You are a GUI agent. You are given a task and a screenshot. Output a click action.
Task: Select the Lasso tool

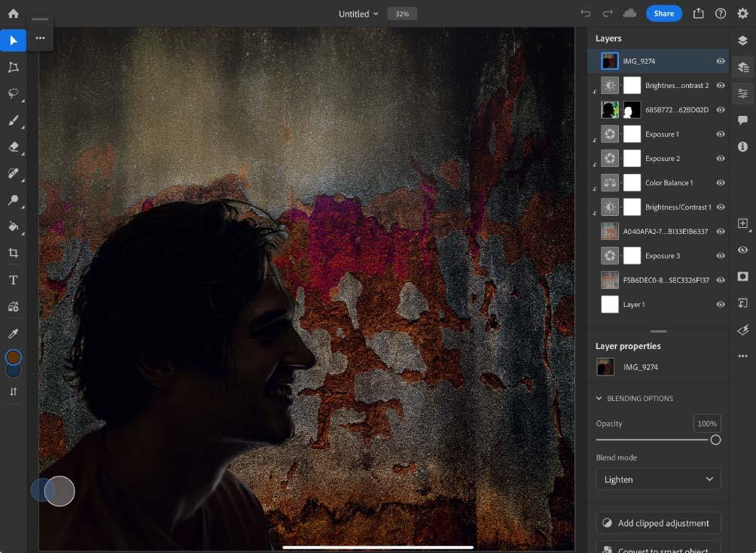tap(13, 93)
